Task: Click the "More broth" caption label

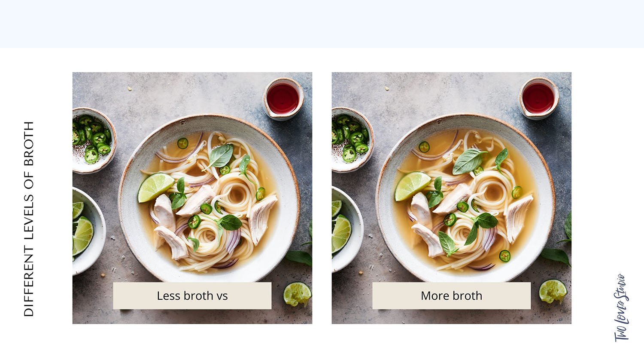Action: [x=451, y=295]
